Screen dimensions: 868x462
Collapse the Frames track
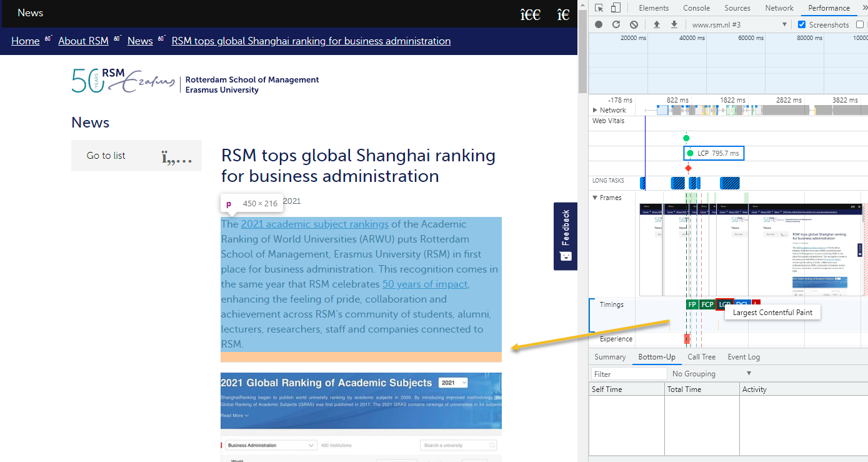coord(596,198)
